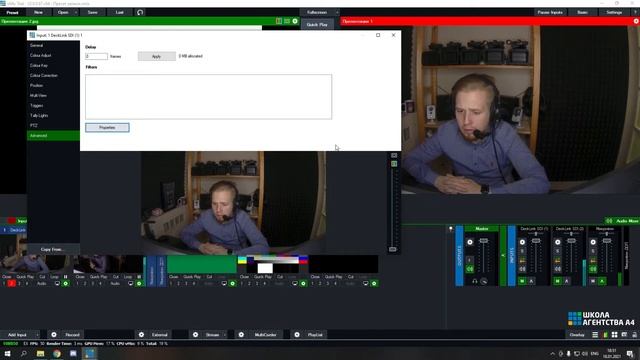The height and width of the screenshot is (360, 640).
Task: Adjust the DeckLink SDI (2) volume fader
Action: click(x=571, y=241)
